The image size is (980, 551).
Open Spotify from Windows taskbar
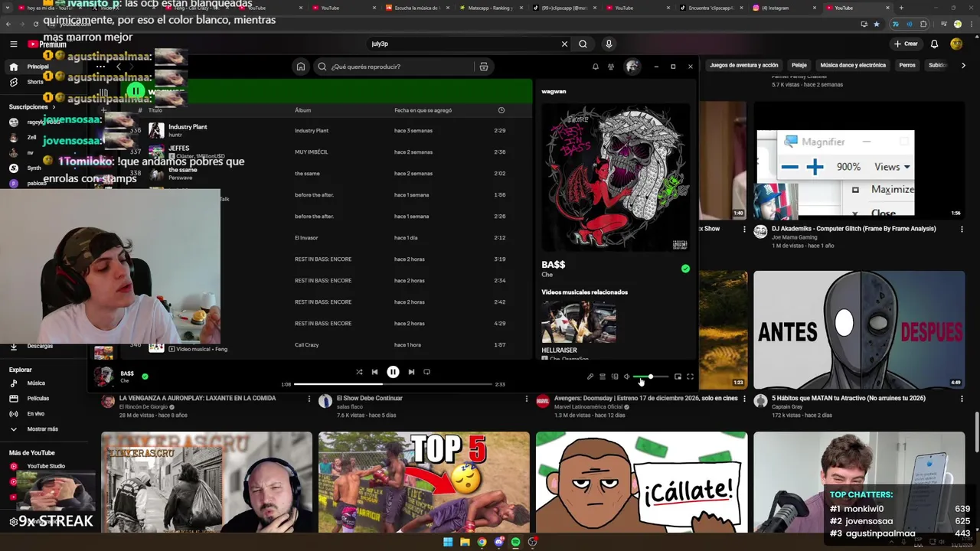coord(515,542)
